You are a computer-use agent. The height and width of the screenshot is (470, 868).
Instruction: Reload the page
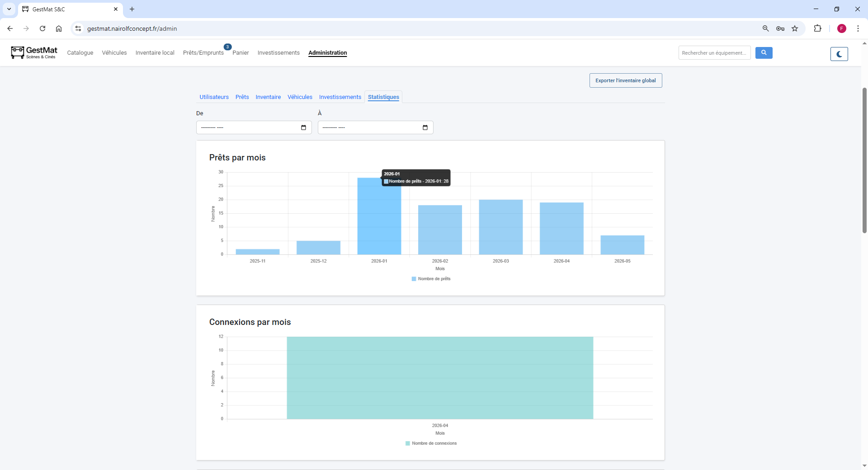point(42,28)
